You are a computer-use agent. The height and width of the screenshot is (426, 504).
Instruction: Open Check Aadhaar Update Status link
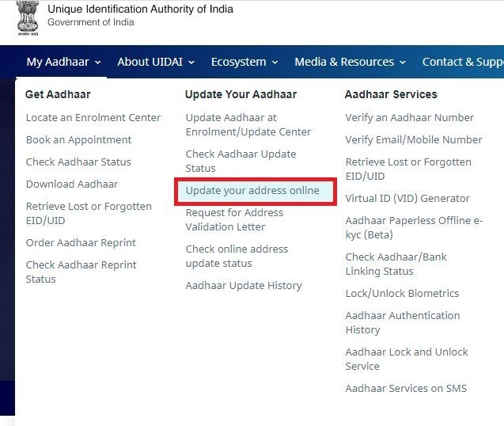241,161
